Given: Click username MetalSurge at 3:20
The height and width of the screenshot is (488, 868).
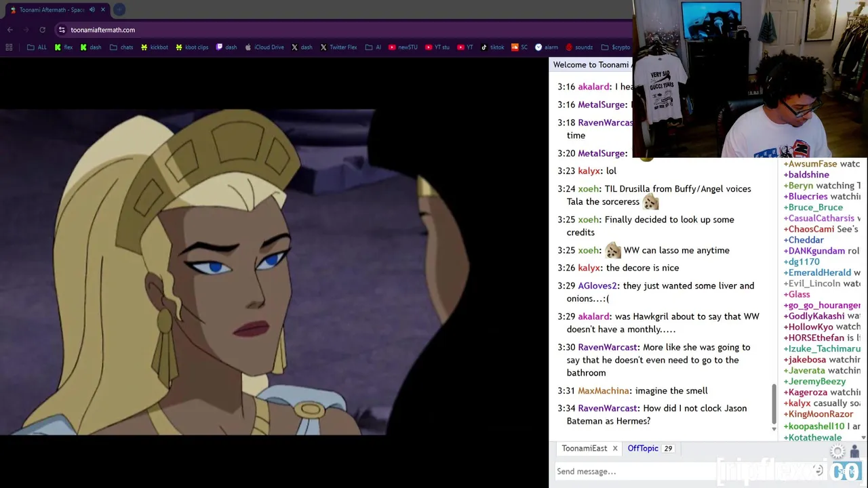Looking at the screenshot, I should [603, 154].
